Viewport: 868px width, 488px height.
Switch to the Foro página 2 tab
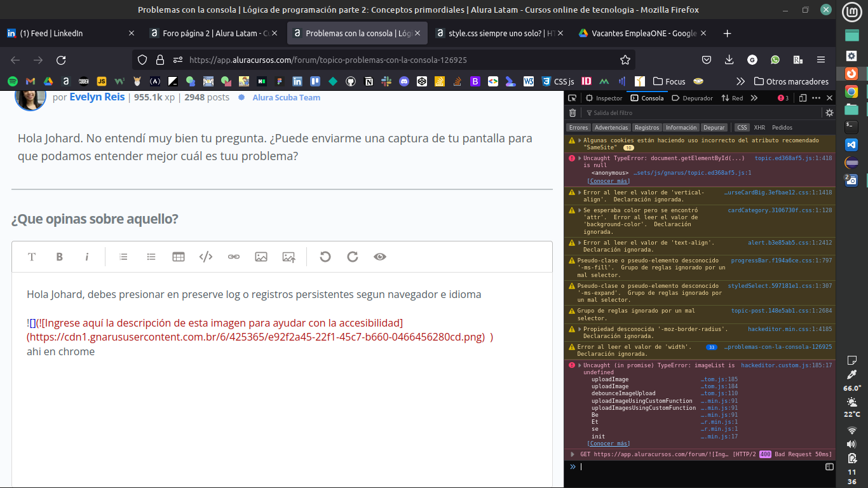point(213,33)
